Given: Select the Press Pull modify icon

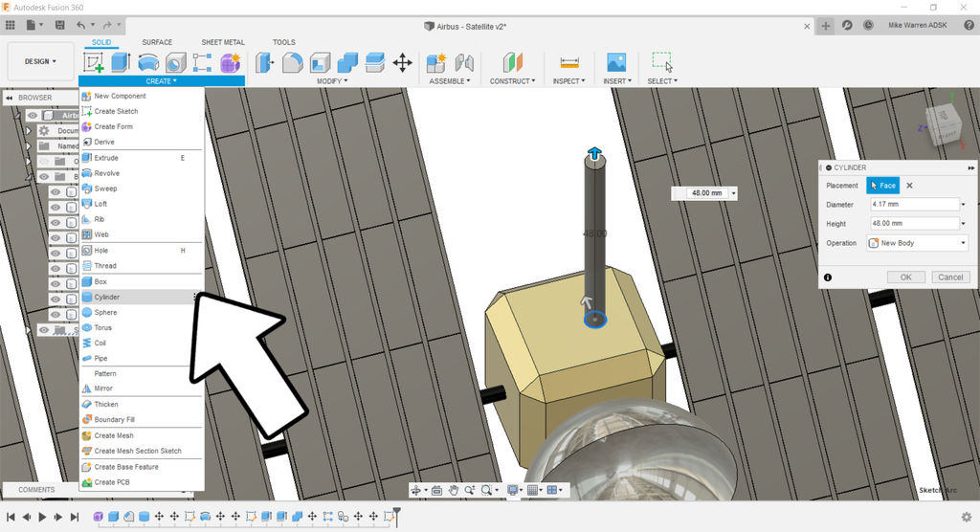Looking at the screenshot, I should pyautogui.click(x=265, y=62).
